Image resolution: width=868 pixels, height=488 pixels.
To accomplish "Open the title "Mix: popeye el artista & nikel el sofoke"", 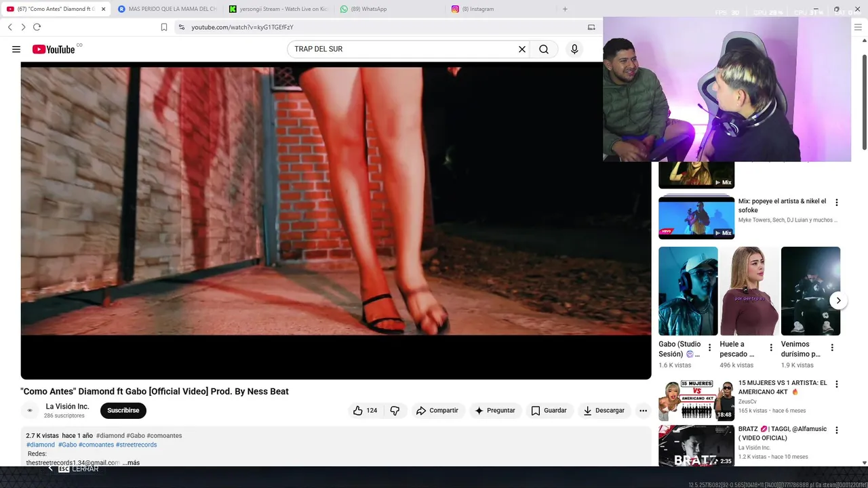I will [783, 205].
